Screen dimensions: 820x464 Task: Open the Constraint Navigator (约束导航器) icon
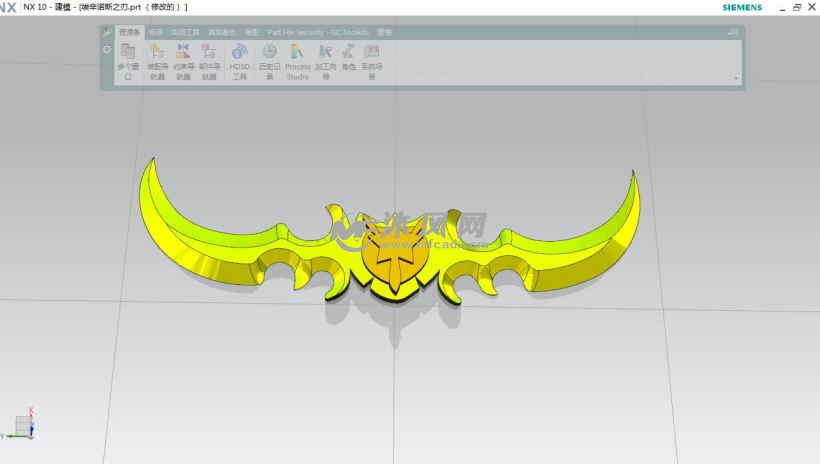point(183,62)
